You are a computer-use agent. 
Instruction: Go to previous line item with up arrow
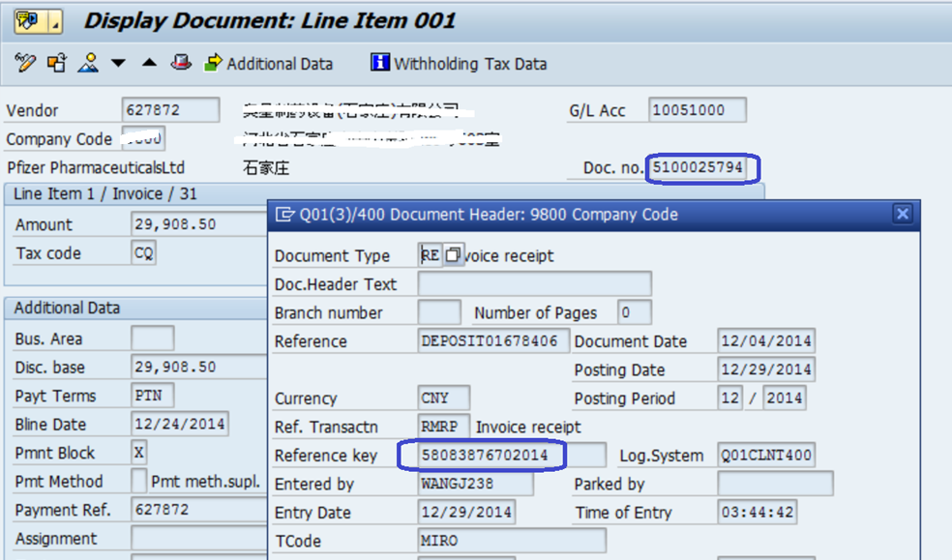click(149, 63)
